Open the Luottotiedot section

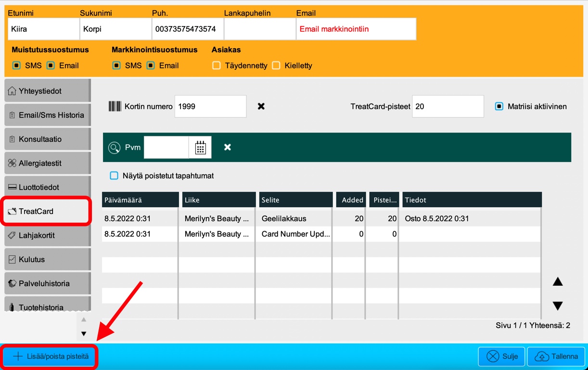point(47,187)
